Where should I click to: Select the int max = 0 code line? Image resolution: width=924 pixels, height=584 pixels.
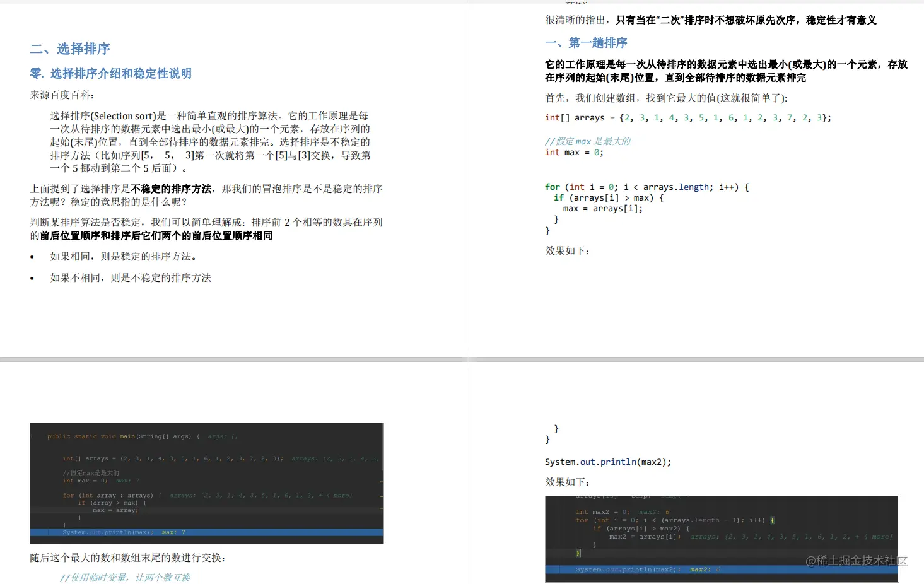[574, 152]
